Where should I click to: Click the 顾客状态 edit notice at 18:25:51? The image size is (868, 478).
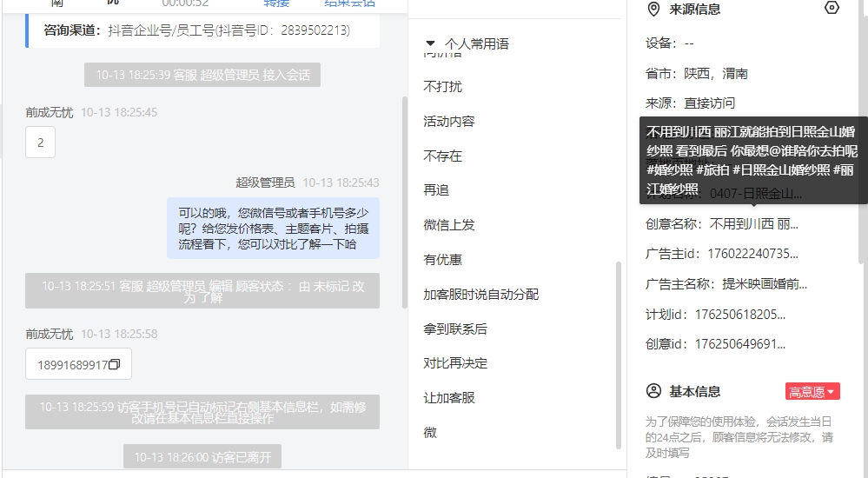coord(202,291)
